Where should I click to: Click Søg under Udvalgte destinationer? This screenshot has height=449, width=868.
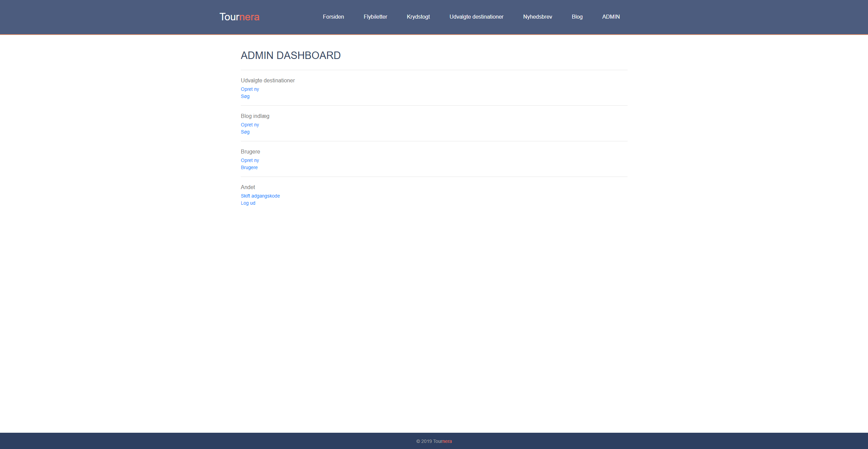245,96
